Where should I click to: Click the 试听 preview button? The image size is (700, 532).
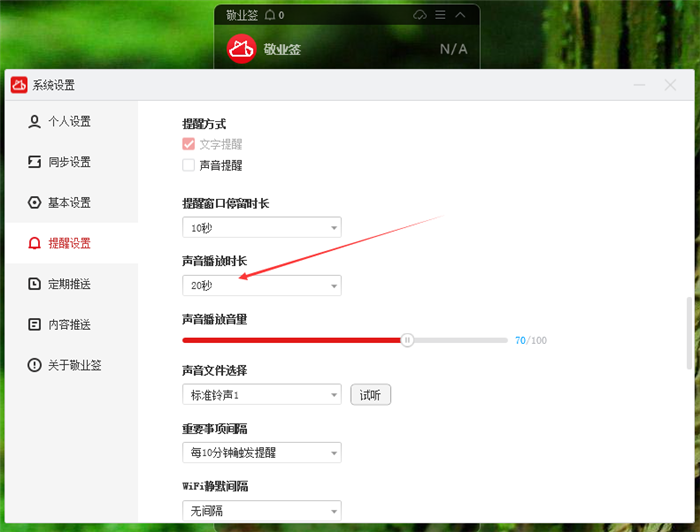[371, 395]
